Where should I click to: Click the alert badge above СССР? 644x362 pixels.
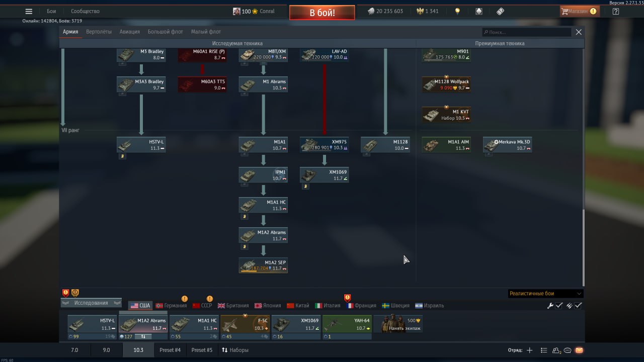(210, 299)
